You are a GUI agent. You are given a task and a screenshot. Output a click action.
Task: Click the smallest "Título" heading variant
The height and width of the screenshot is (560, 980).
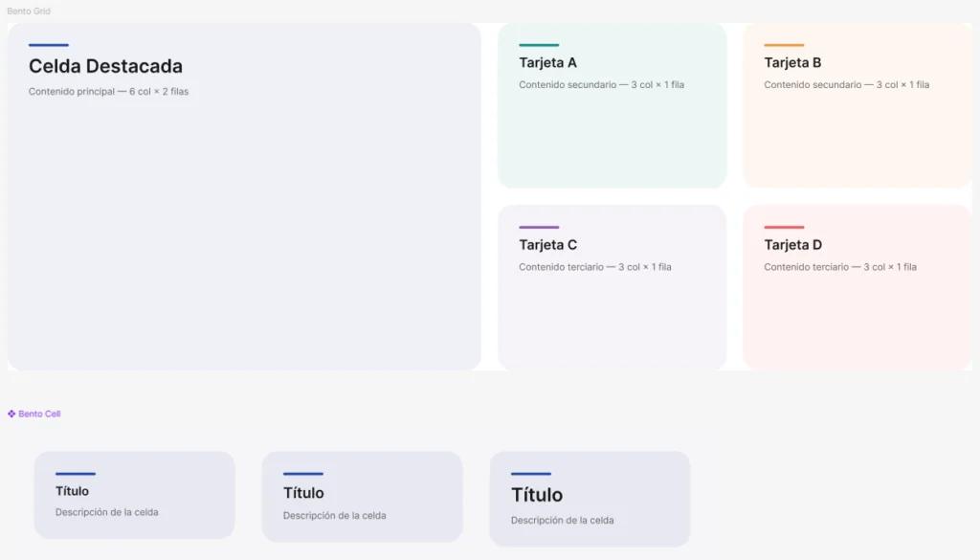[x=72, y=491]
